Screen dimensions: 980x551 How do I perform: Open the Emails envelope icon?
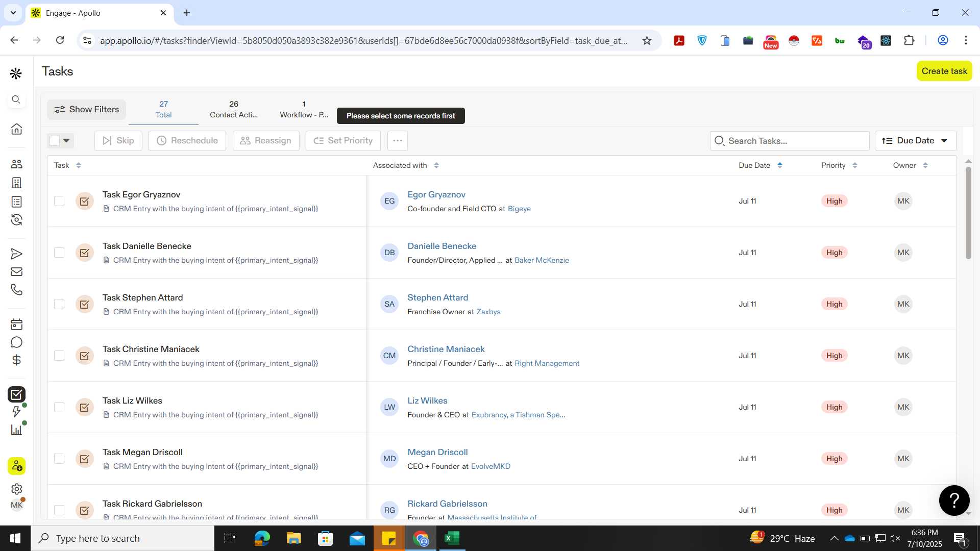tap(16, 271)
